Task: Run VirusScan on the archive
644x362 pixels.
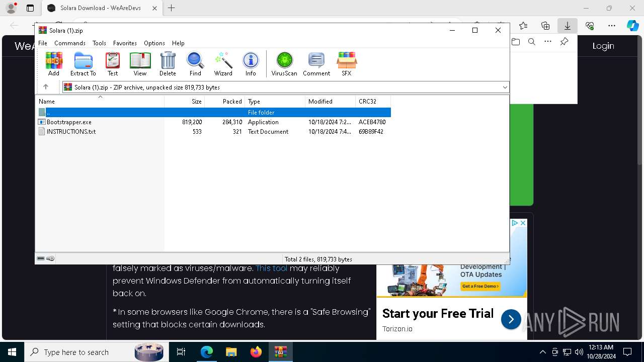Action: coord(284,64)
